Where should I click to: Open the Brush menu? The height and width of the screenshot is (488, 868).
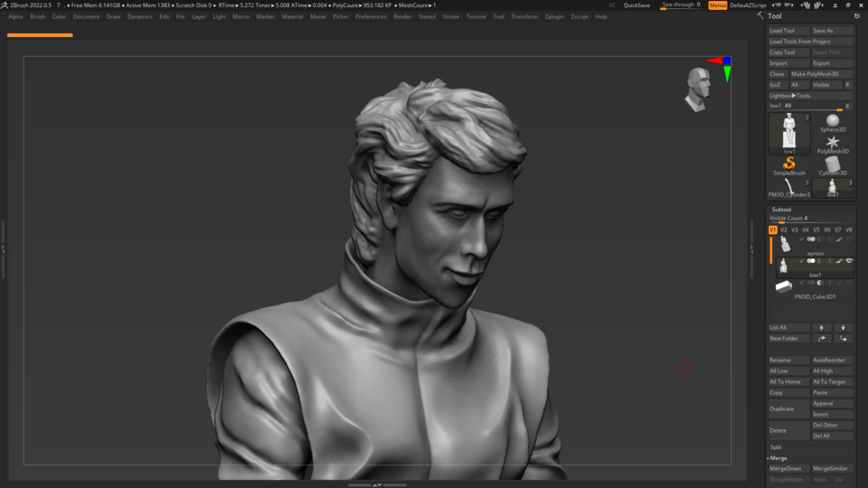(38, 16)
